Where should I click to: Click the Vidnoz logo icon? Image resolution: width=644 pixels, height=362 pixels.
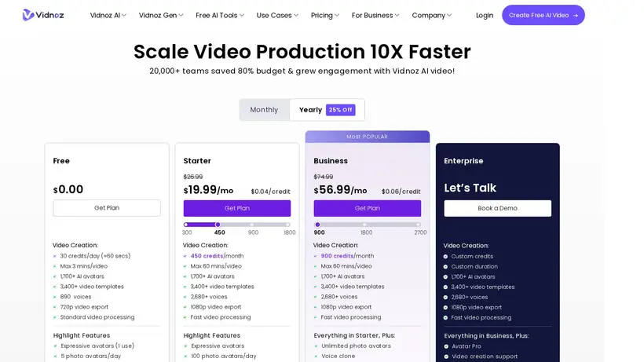click(x=28, y=15)
